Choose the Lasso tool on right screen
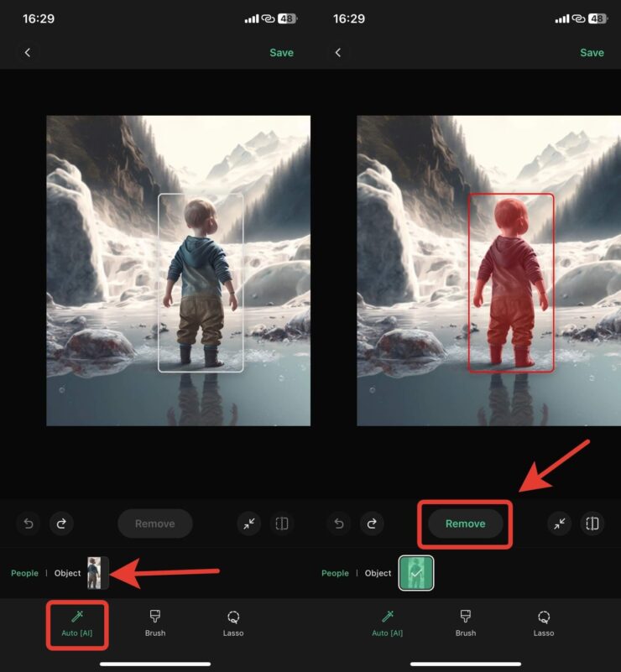 544,623
